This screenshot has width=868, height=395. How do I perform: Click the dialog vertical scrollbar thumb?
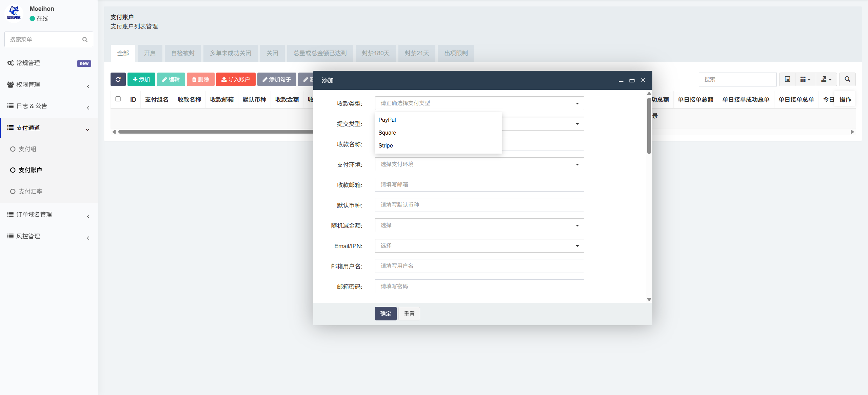coord(649,125)
